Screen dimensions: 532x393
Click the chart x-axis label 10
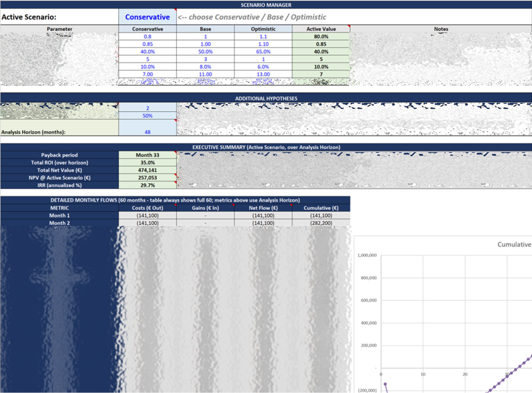(x=423, y=374)
